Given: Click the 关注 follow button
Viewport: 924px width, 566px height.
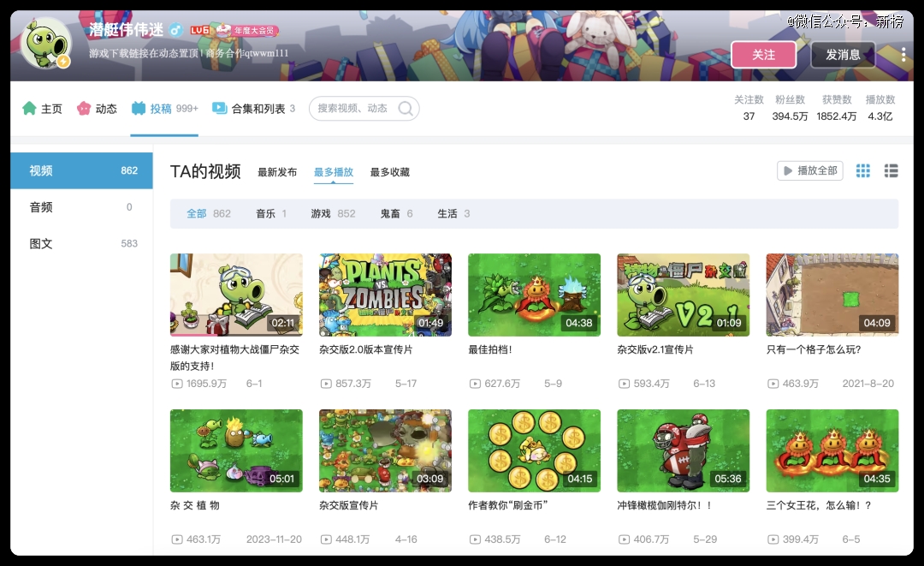Looking at the screenshot, I should (x=764, y=55).
